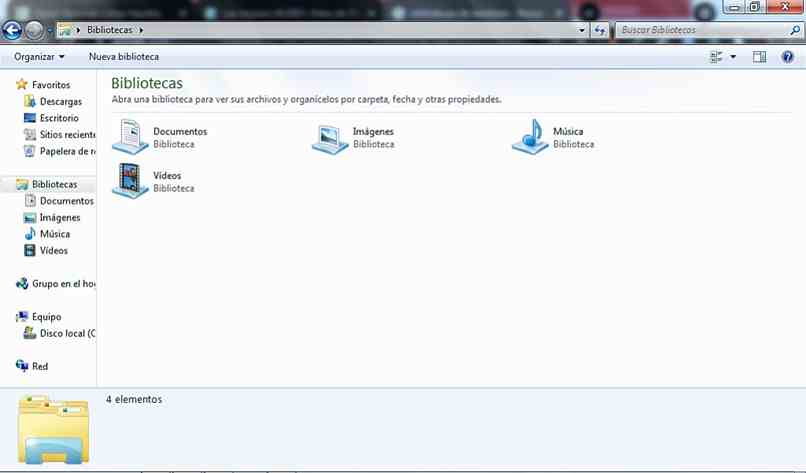Screen dimensions: 806x473
Task: Click the Vídeos library name in main pane
Action: pos(167,175)
